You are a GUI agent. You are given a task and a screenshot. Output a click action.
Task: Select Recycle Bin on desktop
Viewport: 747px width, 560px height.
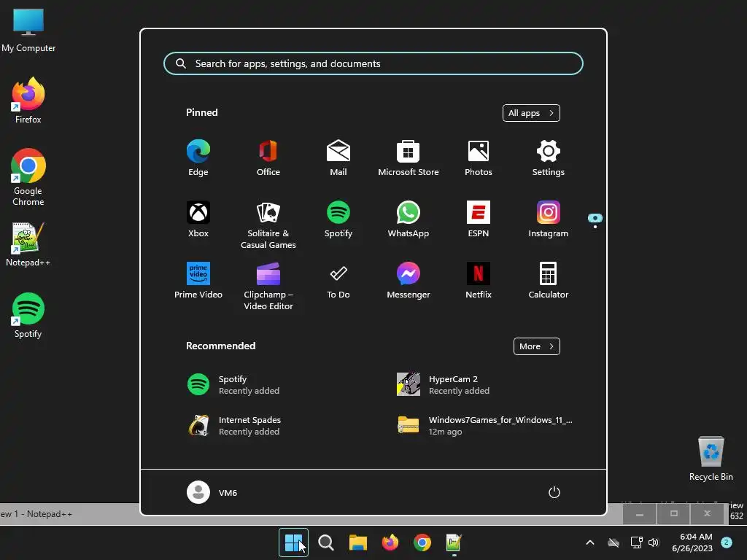[x=711, y=458]
